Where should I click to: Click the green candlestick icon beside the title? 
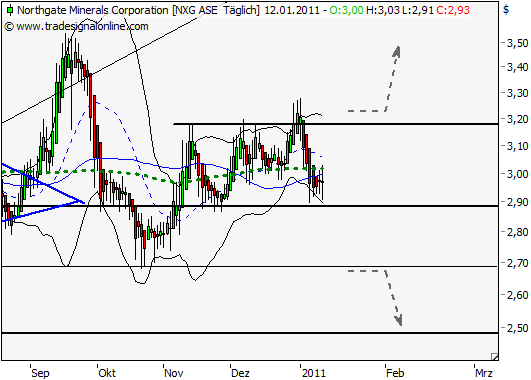10,10
